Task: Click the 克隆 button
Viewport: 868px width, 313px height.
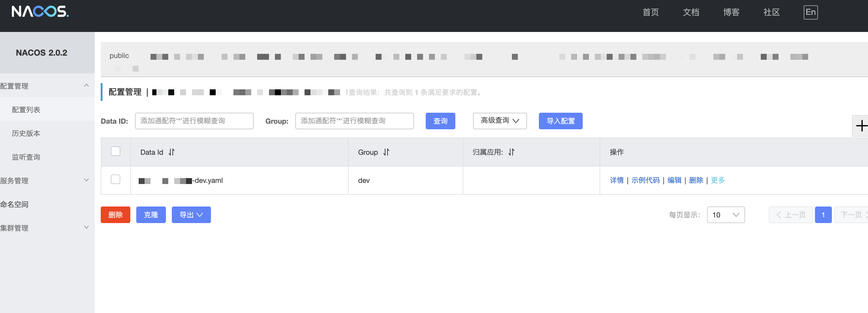Action: click(x=151, y=215)
